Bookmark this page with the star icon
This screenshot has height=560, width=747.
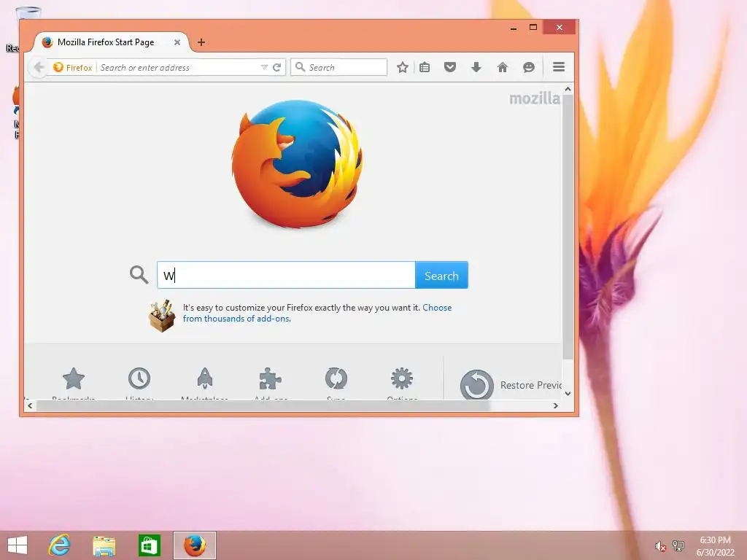tap(403, 67)
